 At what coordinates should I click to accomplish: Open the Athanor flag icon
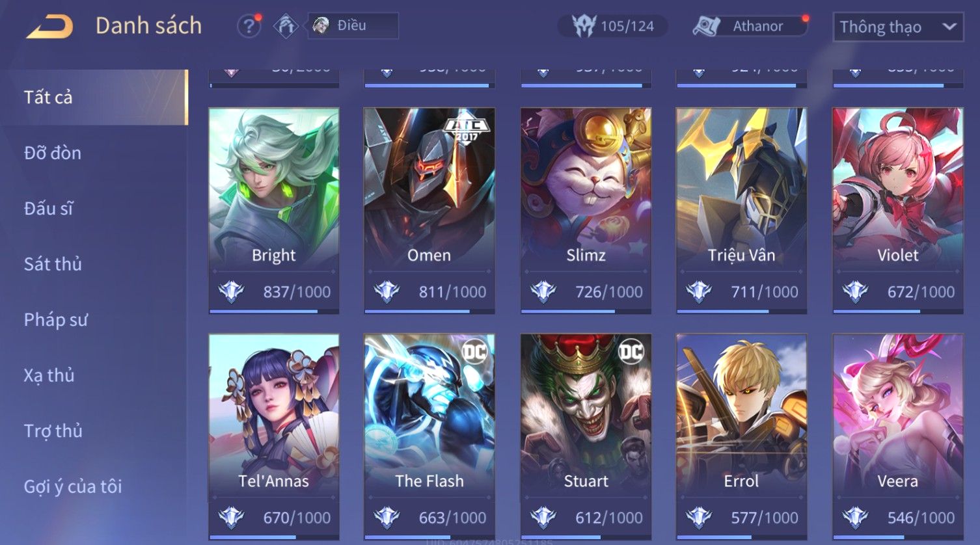(706, 27)
